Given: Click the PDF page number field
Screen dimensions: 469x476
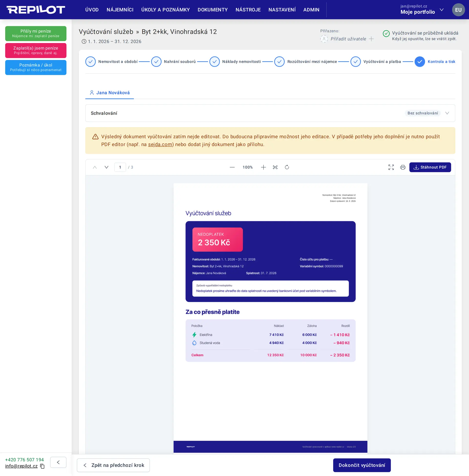Looking at the screenshot, I should [x=120, y=167].
